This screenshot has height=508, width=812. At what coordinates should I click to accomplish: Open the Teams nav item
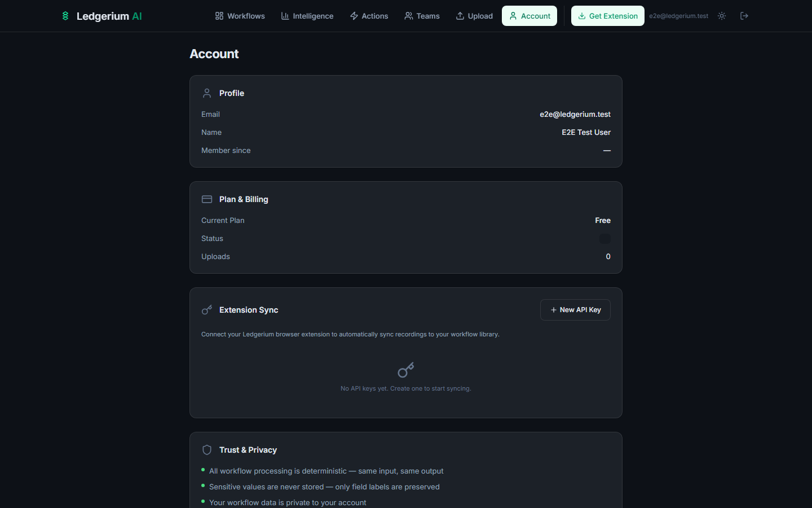(422, 16)
